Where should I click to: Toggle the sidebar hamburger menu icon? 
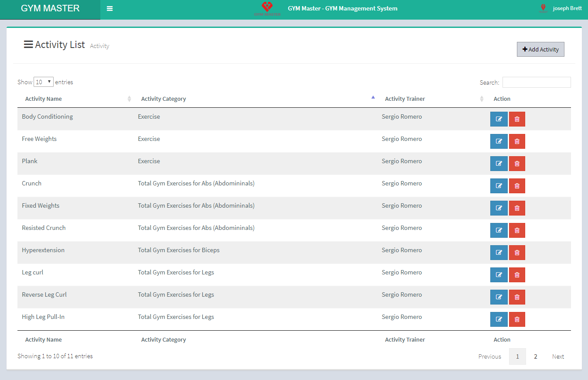pos(109,9)
